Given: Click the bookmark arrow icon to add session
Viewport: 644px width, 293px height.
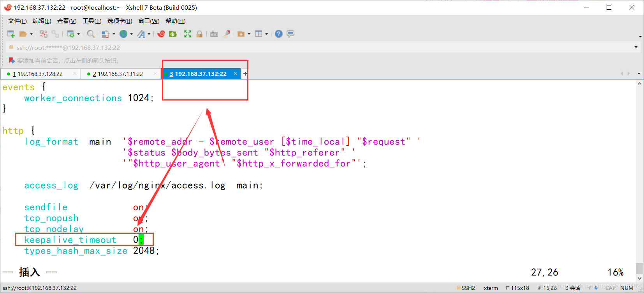Looking at the screenshot, I should click(11, 60).
